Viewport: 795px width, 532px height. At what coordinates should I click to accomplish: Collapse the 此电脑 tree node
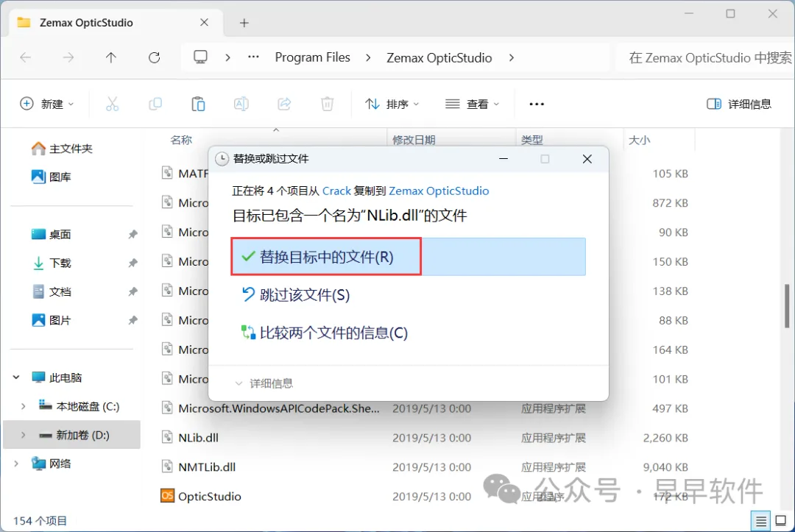pos(16,377)
